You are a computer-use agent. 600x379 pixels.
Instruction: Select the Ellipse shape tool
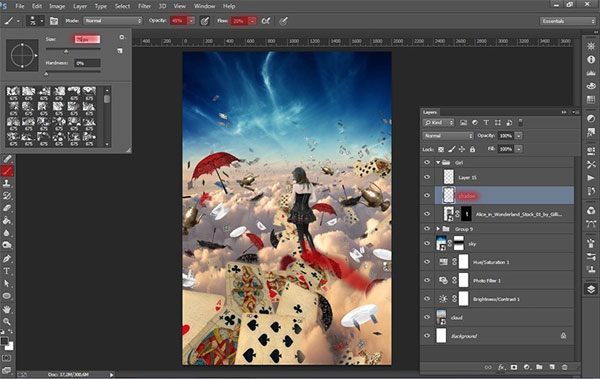7,296
